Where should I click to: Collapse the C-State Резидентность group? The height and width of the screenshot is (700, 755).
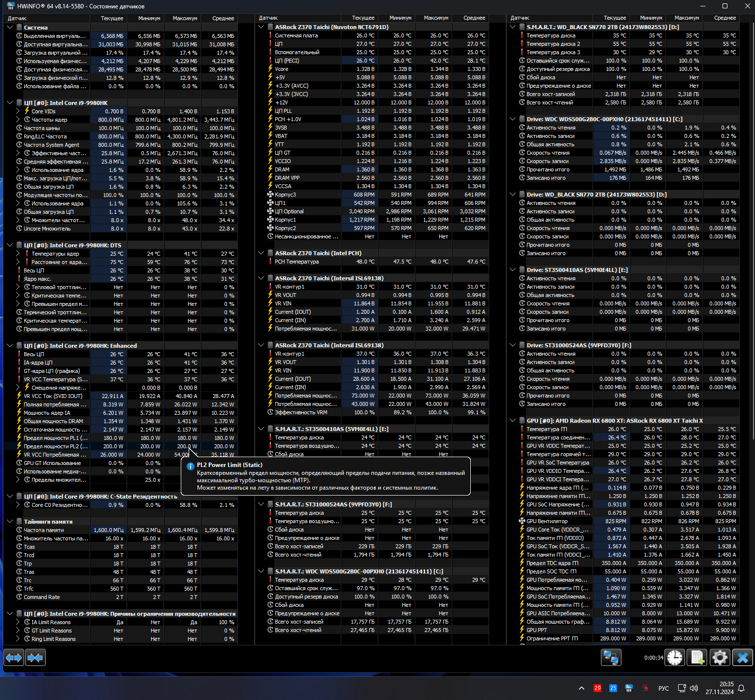point(10,497)
